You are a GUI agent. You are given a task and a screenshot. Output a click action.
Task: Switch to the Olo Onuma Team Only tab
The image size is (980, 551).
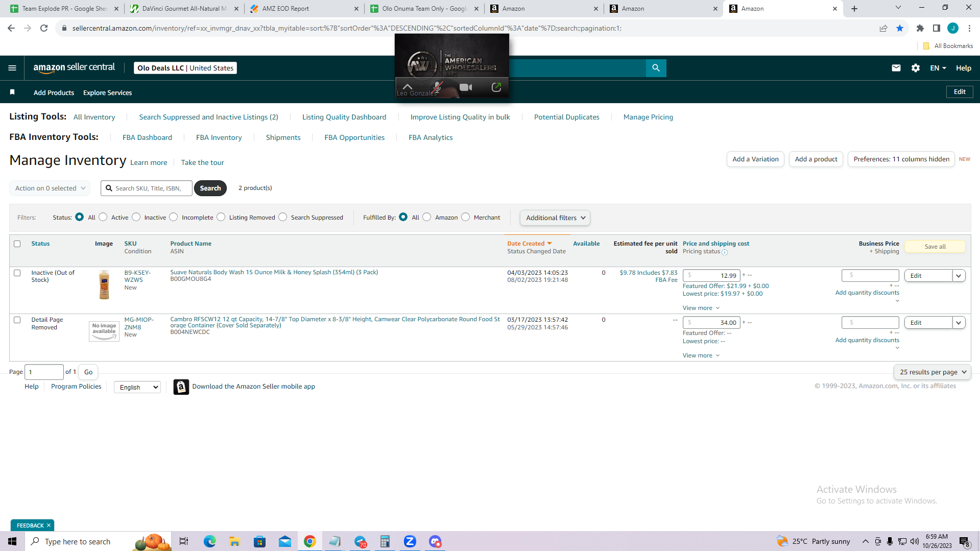[x=424, y=9]
